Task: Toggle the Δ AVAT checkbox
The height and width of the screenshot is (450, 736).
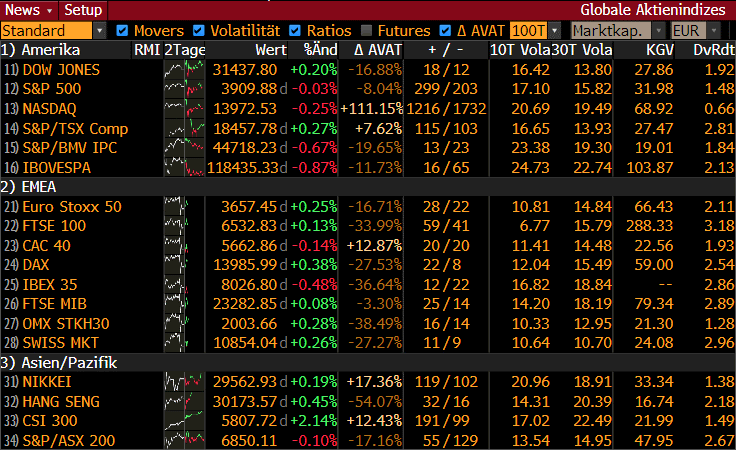Action: pos(445,31)
